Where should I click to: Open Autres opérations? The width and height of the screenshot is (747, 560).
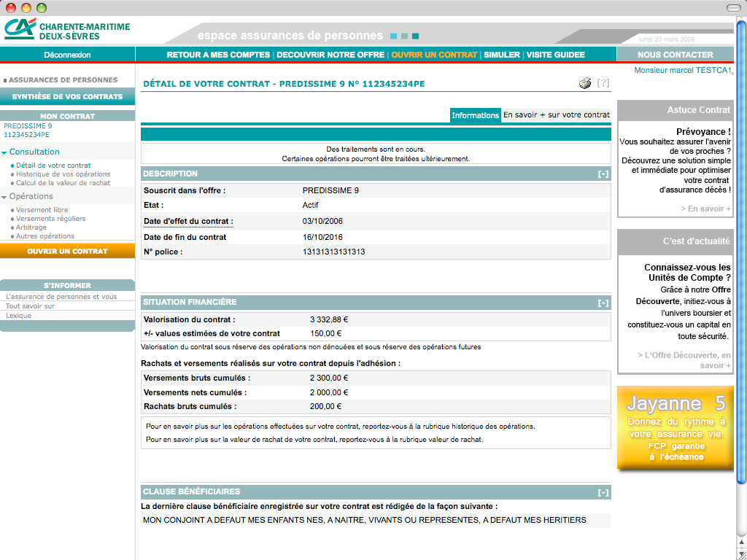click(45, 236)
